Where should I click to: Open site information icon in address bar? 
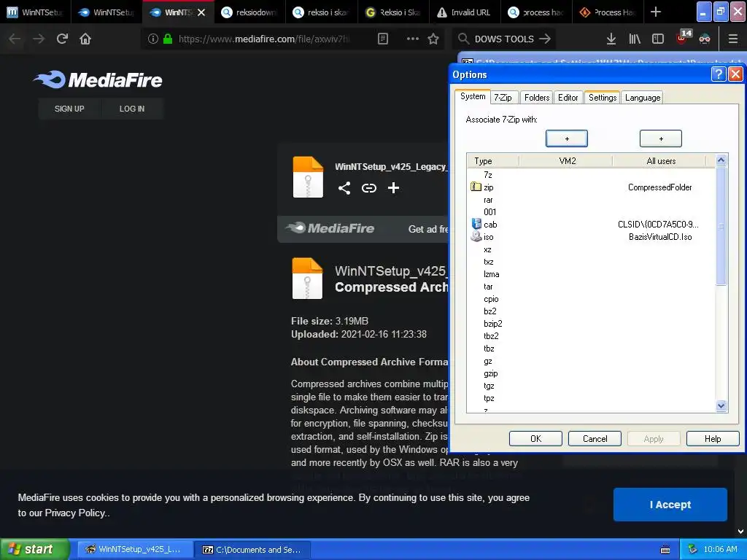(x=153, y=39)
